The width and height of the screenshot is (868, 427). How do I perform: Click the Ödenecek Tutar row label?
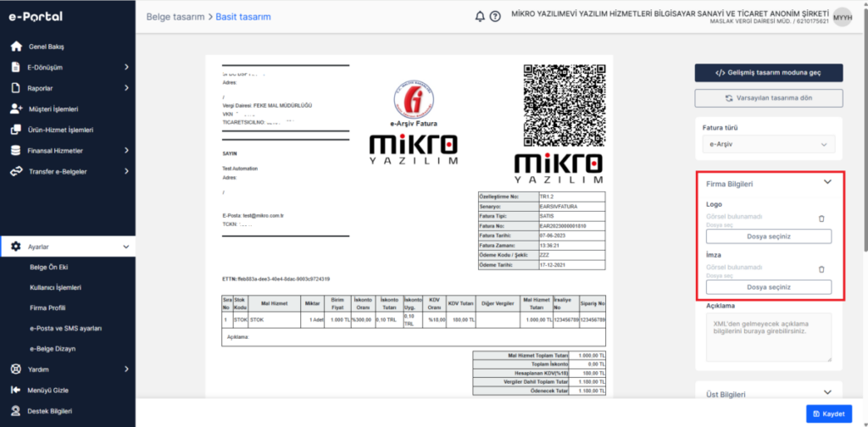pyautogui.click(x=523, y=391)
